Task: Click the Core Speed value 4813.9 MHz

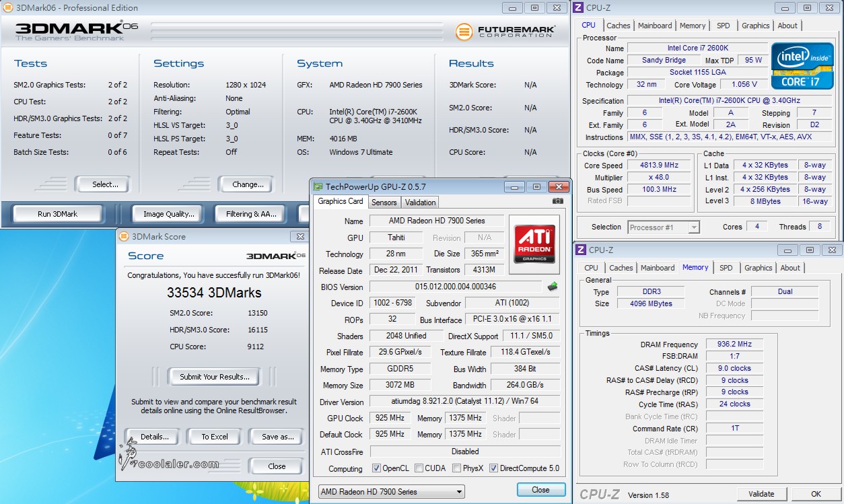Action: click(x=660, y=166)
